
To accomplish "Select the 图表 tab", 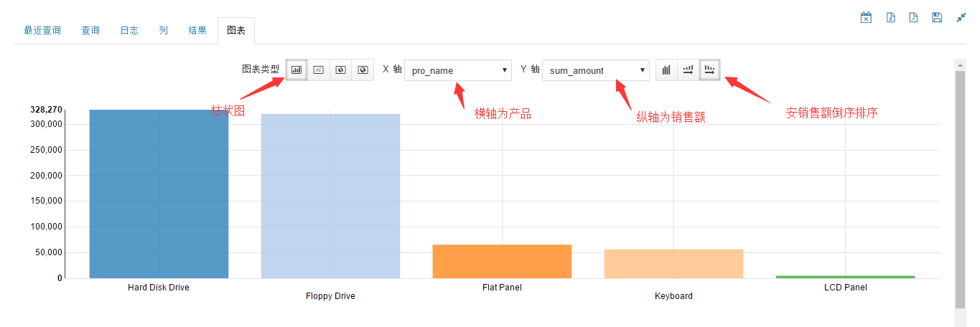I will coord(236,31).
